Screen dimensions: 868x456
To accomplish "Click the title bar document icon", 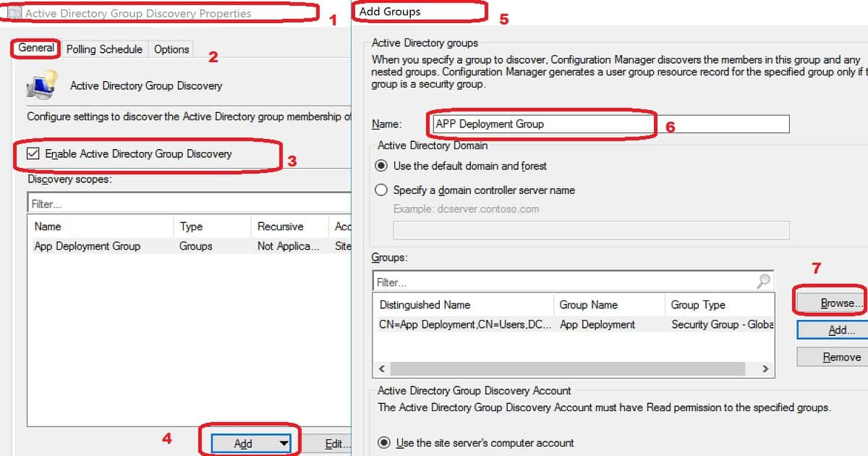I will pyautogui.click(x=13, y=13).
